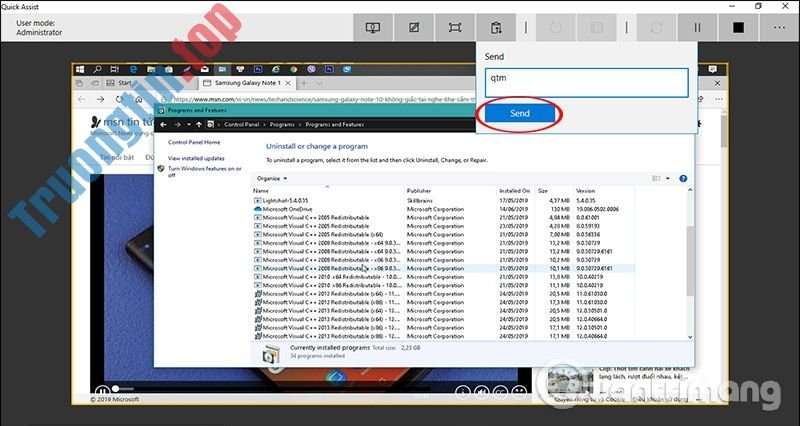Open View installed updates link
Image resolution: width=800 pixels, height=426 pixels.
point(196,158)
